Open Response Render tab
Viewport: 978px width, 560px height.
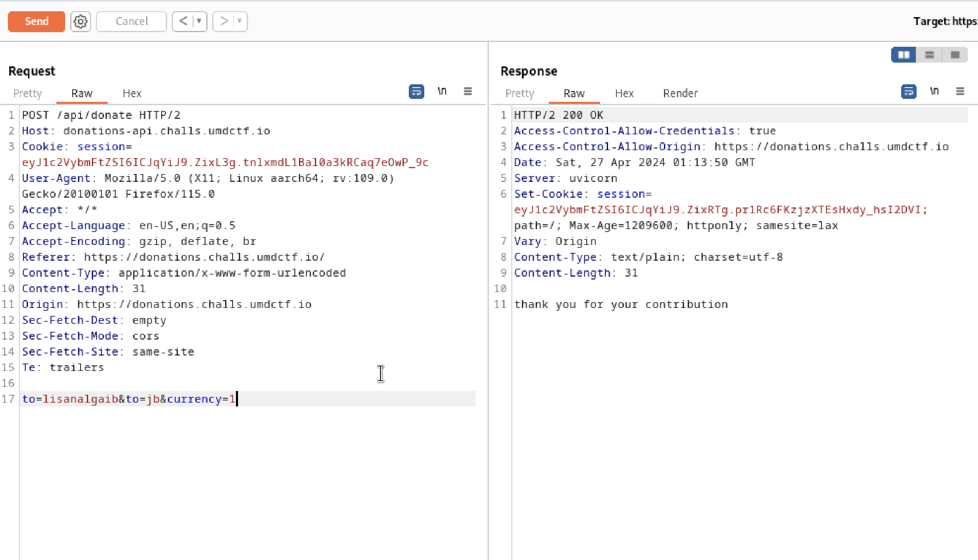coord(680,93)
